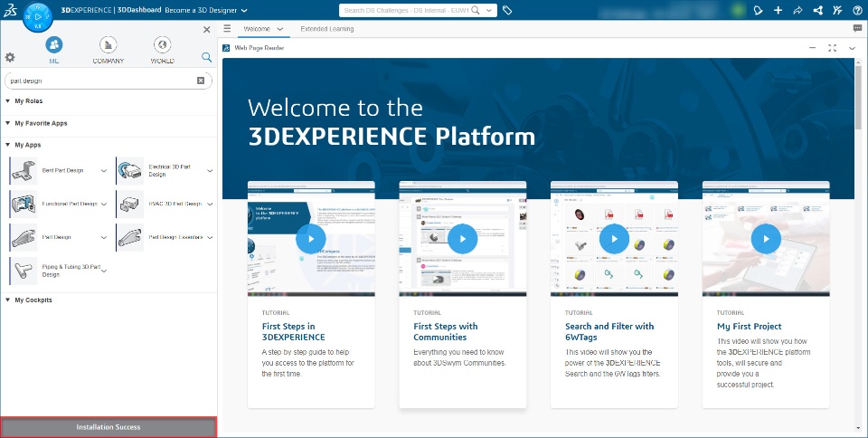Click the Share arrow icon in top bar
Screen dimensions: 868x438
(x=797, y=10)
